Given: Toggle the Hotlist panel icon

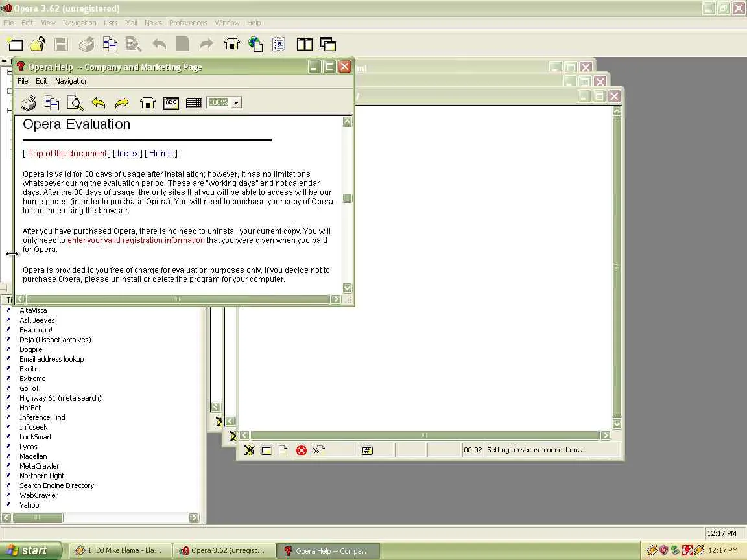Looking at the screenshot, I should coord(279,44).
